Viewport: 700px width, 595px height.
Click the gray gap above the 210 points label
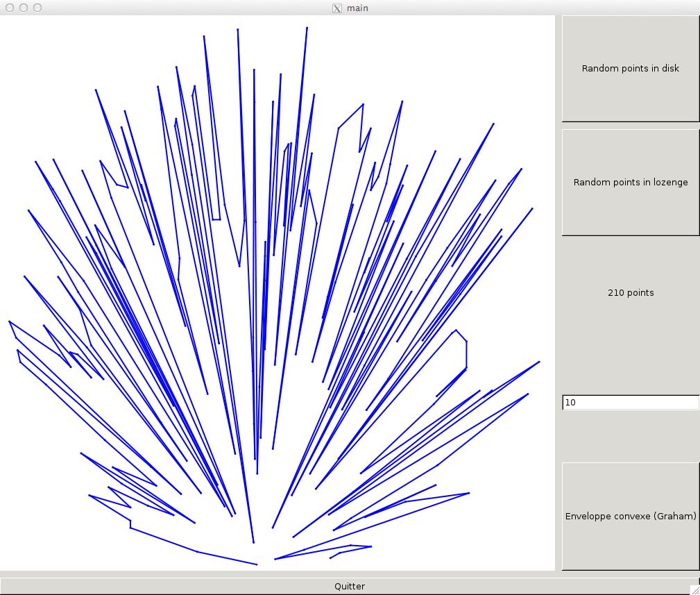630,257
